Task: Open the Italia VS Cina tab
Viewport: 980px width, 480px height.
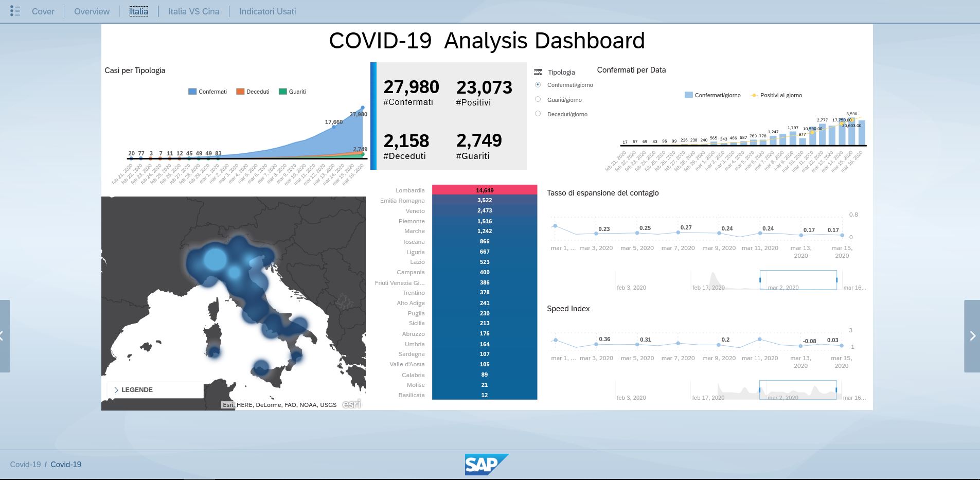Action: (x=193, y=11)
